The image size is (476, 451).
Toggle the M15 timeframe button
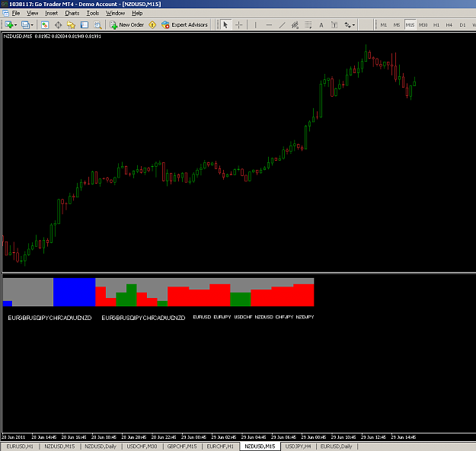coord(410,25)
